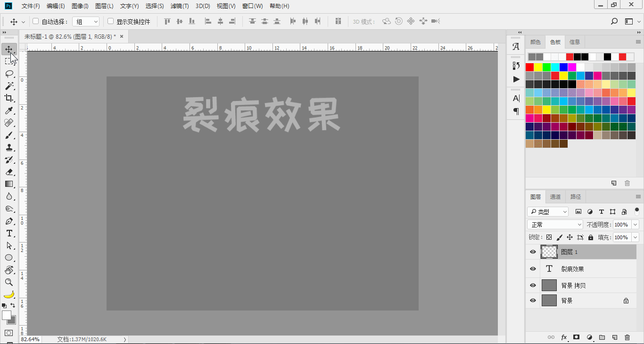The width and height of the screenshot is (644, 344).
Task: Select the Horizontal Type tool
Action: click(x=9, y=233)
